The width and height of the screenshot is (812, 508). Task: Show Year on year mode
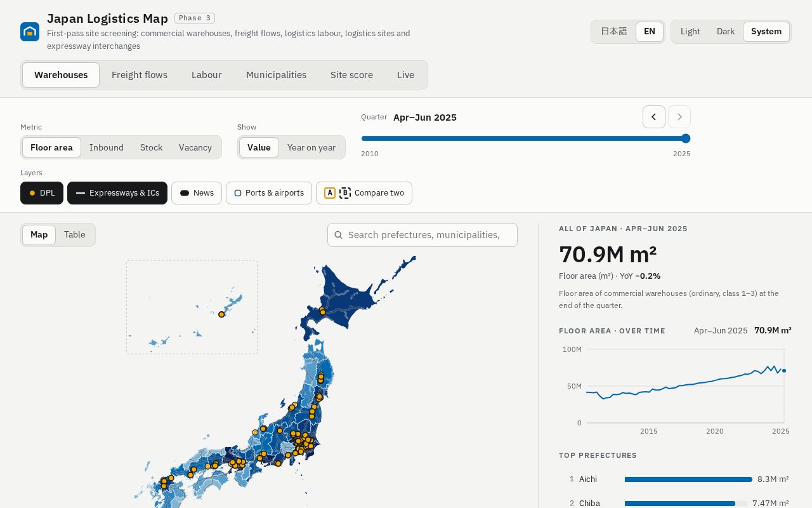[311, 147]
